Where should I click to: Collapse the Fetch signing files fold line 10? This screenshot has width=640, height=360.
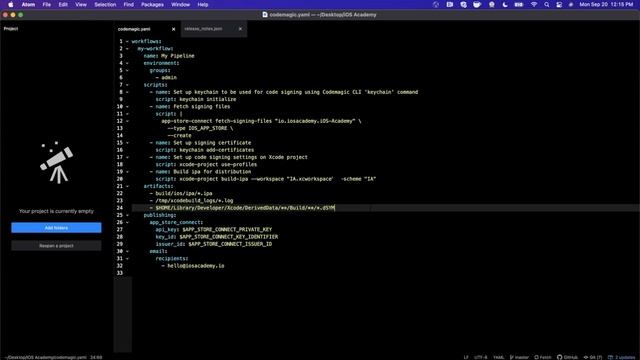tap(127, 107)
